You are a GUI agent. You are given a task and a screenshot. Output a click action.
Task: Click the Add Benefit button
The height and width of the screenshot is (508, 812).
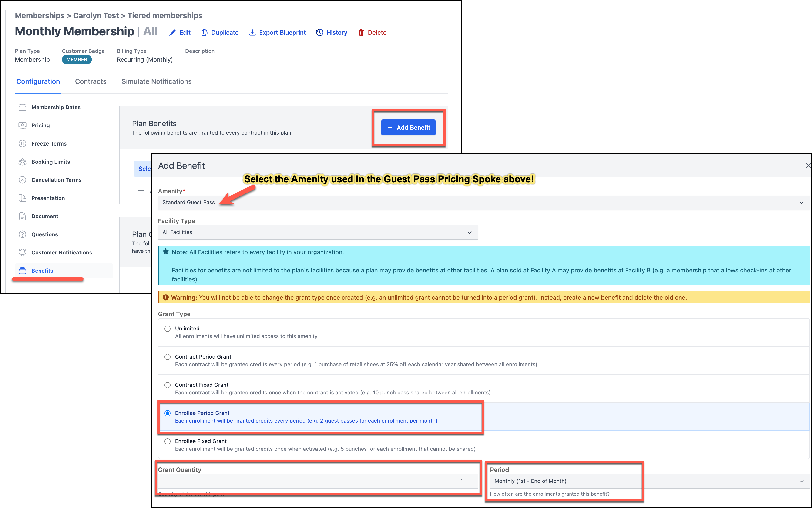(408, 128)
